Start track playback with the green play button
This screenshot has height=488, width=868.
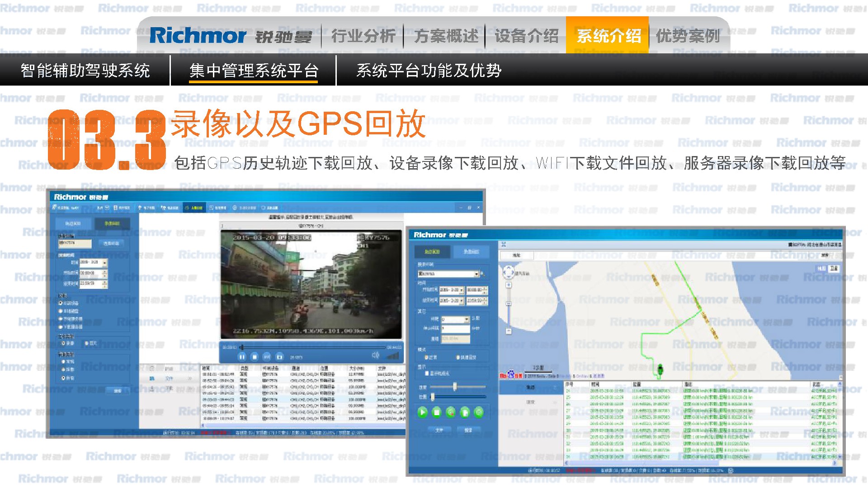(x=422, y=412)
